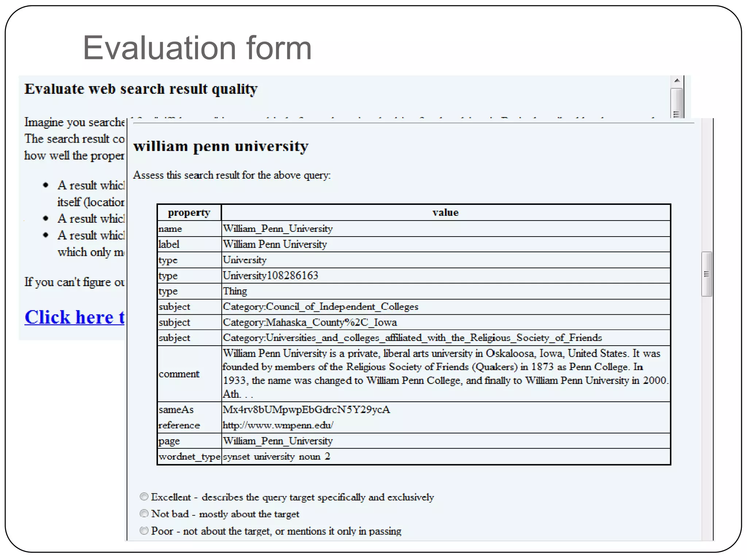The height and width of the screenshot is (560, 747).
Task: Click the sameAs value Mx4rv8bUMpwpEbGdrcN5Y29ycA
Action: pos(306,409)
